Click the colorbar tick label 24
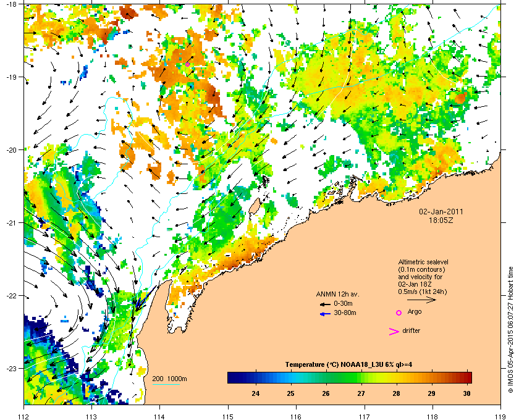519x420 pixels. pyautogui.click(x=256, y=393)
